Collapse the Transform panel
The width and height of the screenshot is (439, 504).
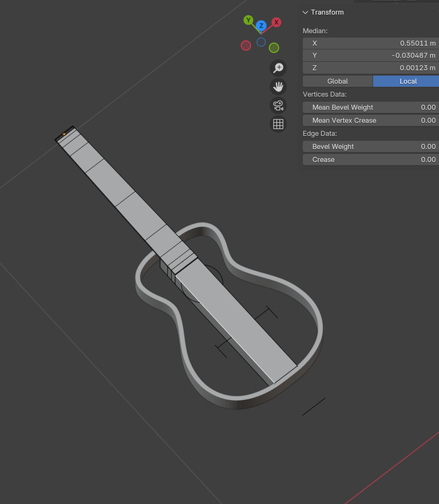(x=305, y=13)
